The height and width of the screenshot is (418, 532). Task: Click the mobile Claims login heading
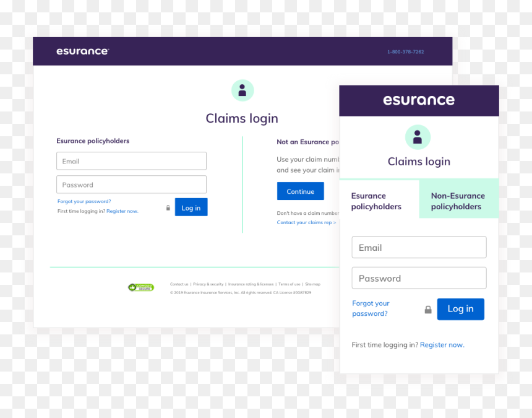click(x=419, y=162)
